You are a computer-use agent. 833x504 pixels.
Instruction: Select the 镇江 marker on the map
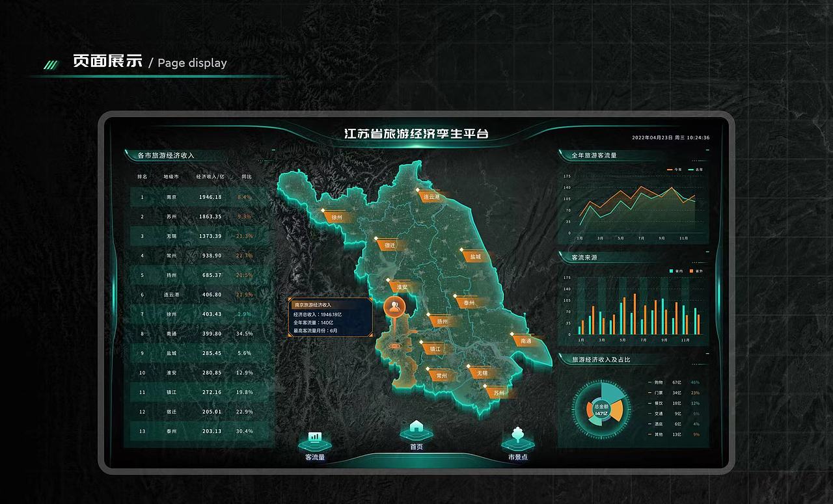pyautogui.click(x=435, y=349)
